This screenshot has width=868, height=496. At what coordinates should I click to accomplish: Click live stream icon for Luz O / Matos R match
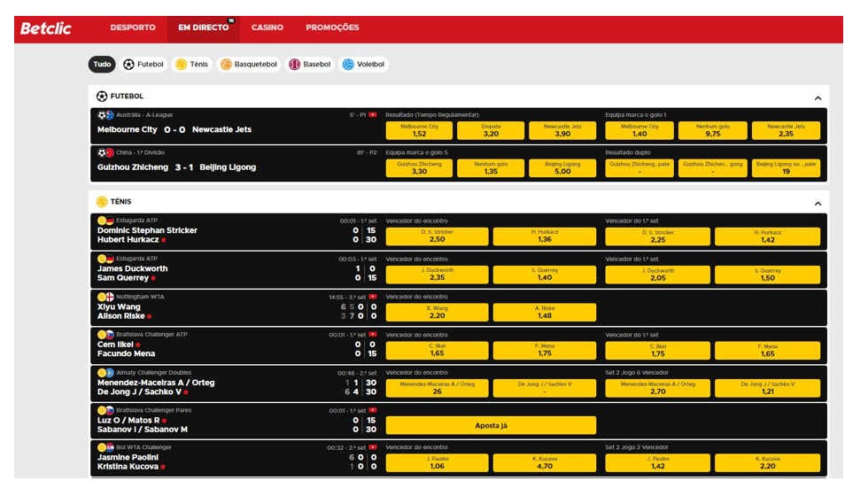pyautogui.click(x=373, y=410)
